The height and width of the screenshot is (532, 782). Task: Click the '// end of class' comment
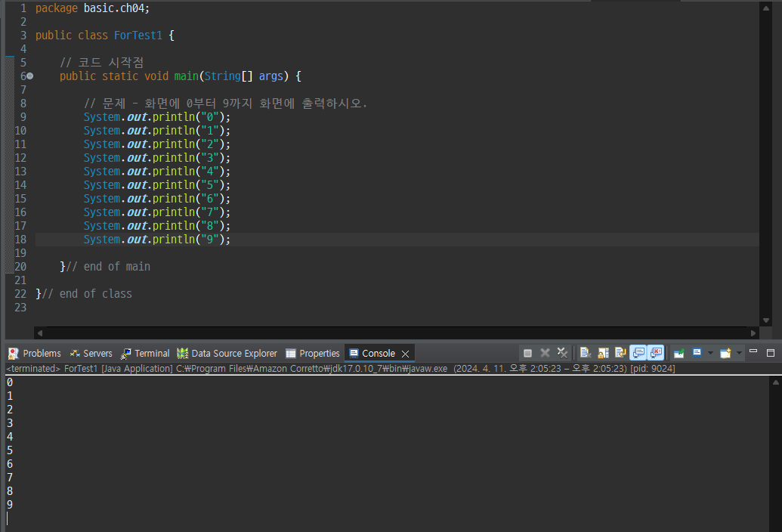click(87, 294)
